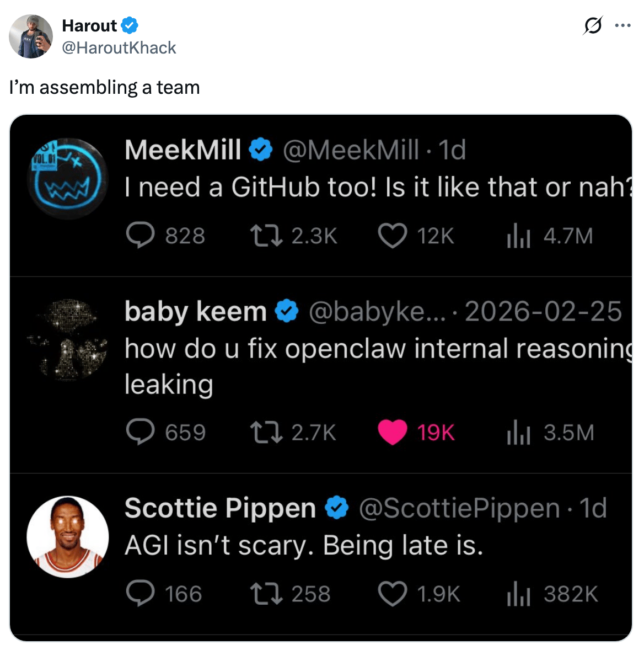
Task: Click MeekMill's blue smiley avatar
Action: tap(68, 178)
